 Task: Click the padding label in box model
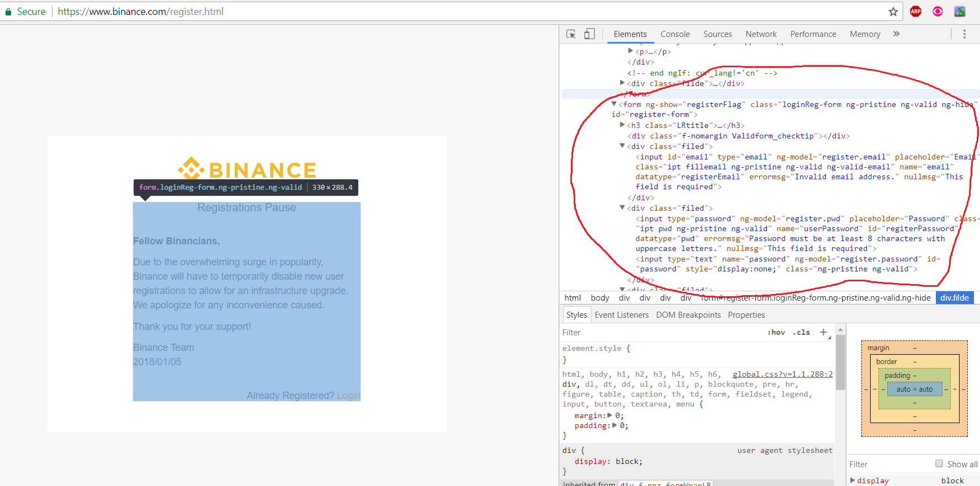[897, 376]
